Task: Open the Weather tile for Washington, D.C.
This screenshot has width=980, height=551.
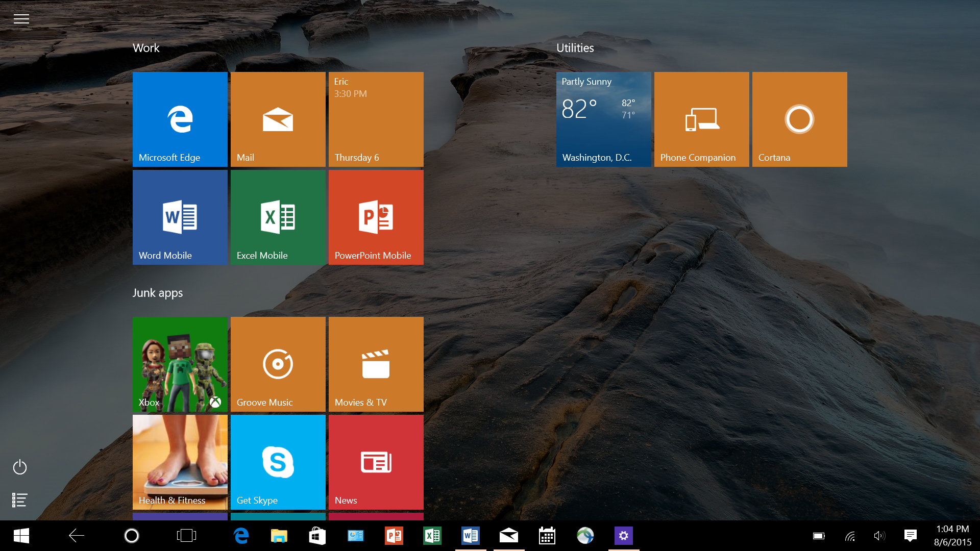Action: 604,119
